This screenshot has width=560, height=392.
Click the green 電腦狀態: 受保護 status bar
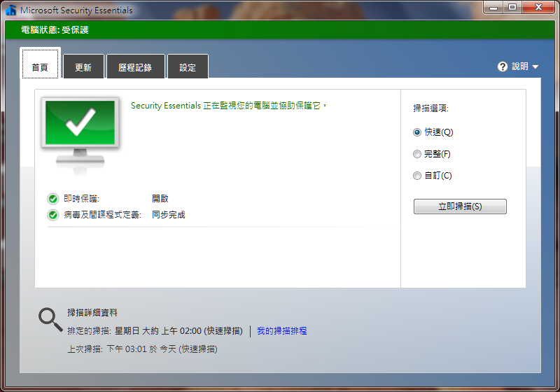280,30
